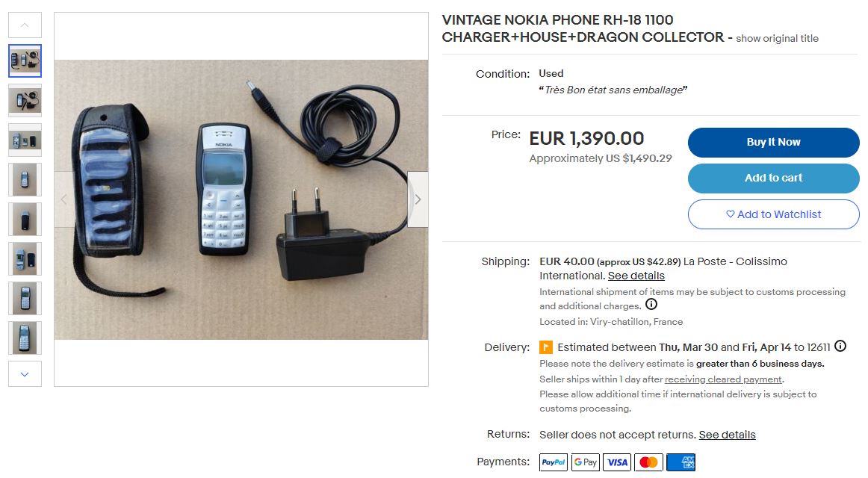Open receiving cleared payment link
The image size is (868, 478).
(724, 379)
